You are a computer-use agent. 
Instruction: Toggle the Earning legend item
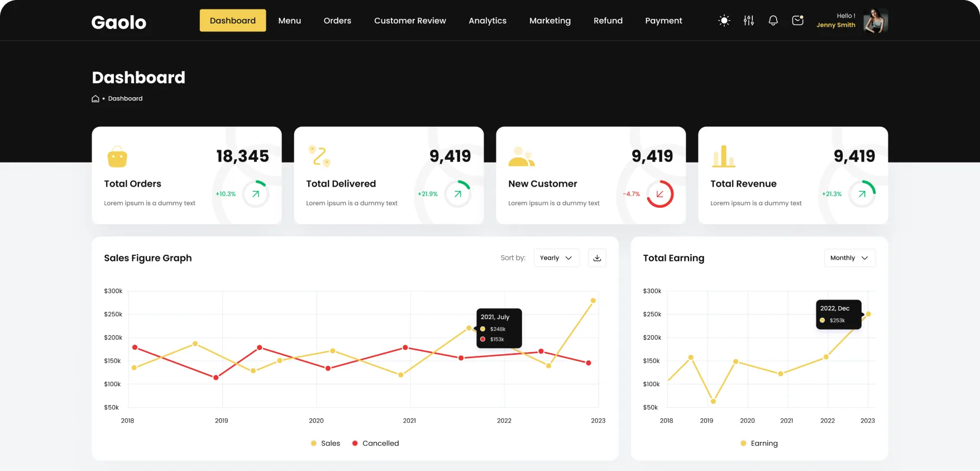tap(759, 443)
